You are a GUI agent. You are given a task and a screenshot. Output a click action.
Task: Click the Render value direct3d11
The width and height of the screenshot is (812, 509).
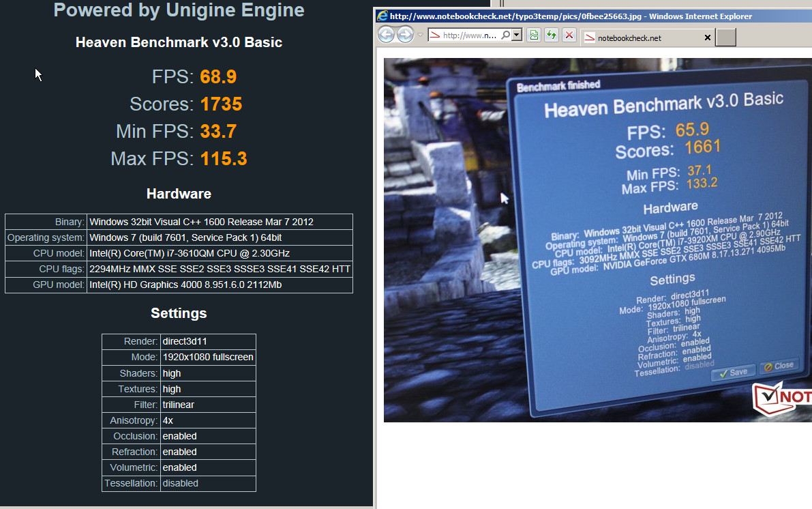(x=208, y=342)
